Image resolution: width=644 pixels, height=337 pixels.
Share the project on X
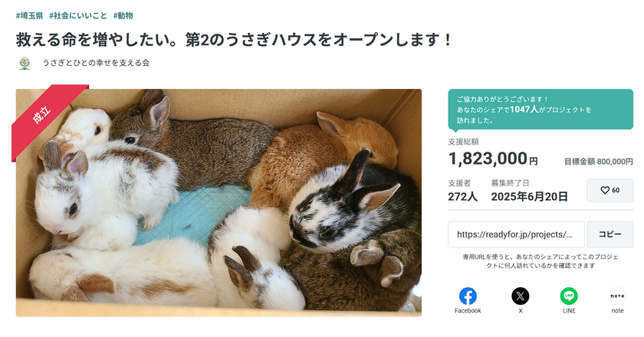pyautogui.click(x=520, y=296)
